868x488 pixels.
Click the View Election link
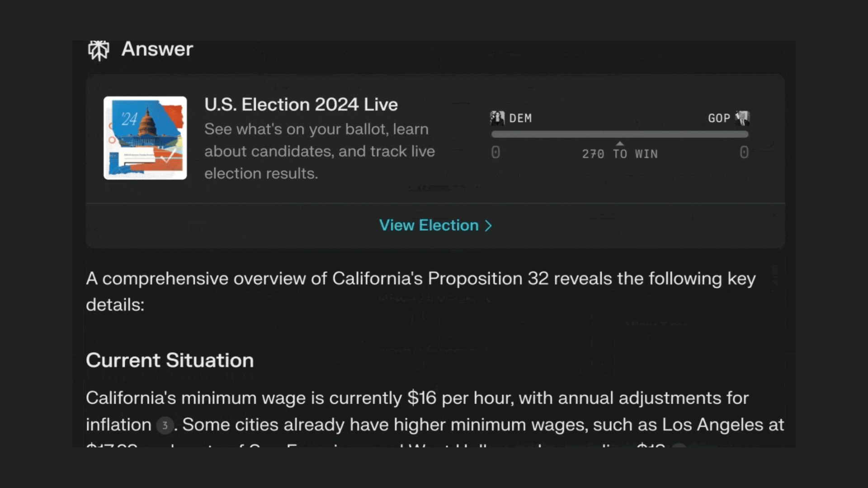[429, 225]
